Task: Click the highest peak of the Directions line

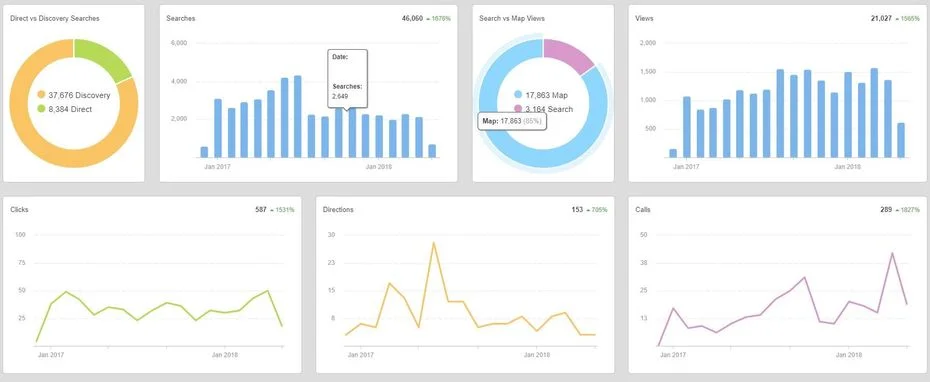Action: tap(434, 243)
